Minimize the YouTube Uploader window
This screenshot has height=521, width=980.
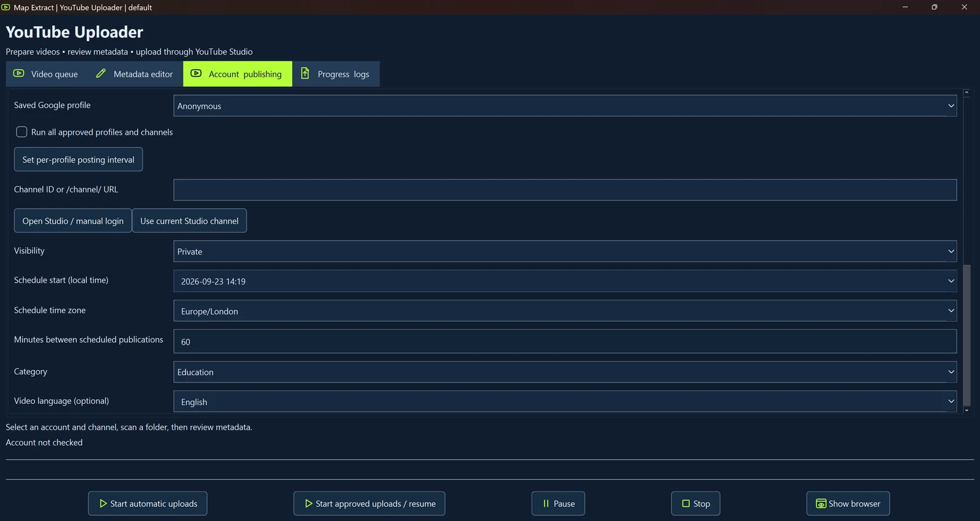point(905,7)
